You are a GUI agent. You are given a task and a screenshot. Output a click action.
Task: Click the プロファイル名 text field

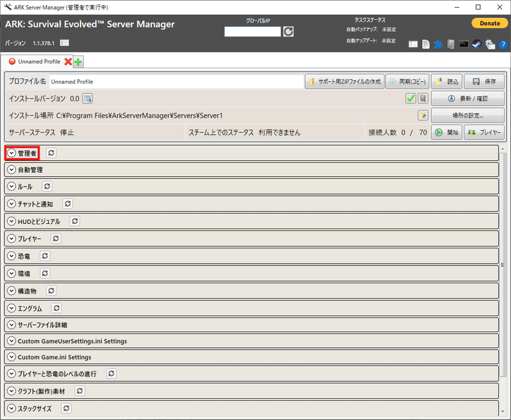point(176,82)
